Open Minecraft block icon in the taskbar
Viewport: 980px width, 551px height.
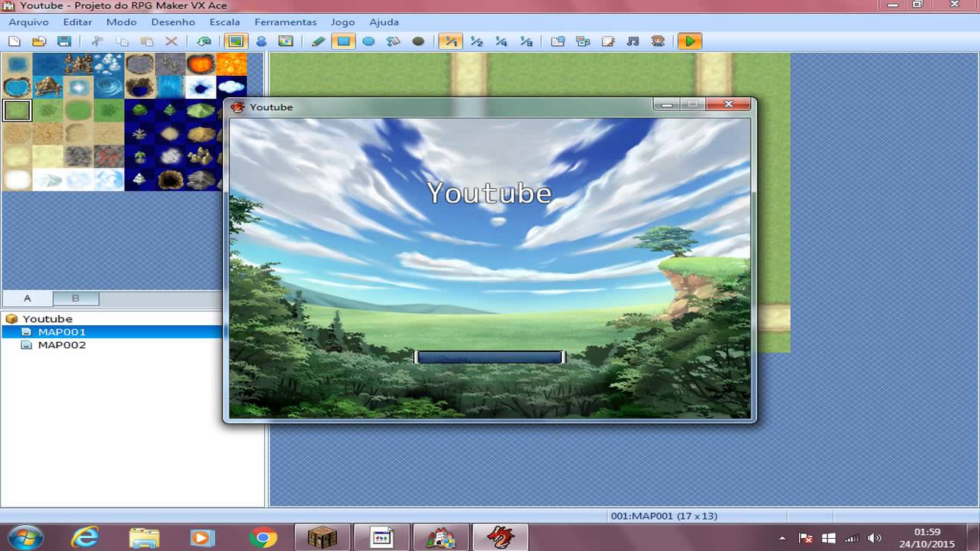point(323,537)
